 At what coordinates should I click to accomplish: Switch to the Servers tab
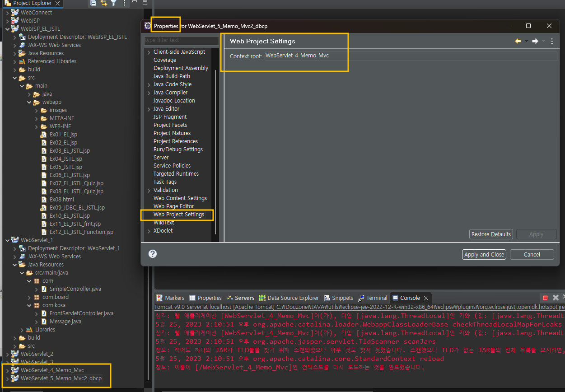coord(241,298)
